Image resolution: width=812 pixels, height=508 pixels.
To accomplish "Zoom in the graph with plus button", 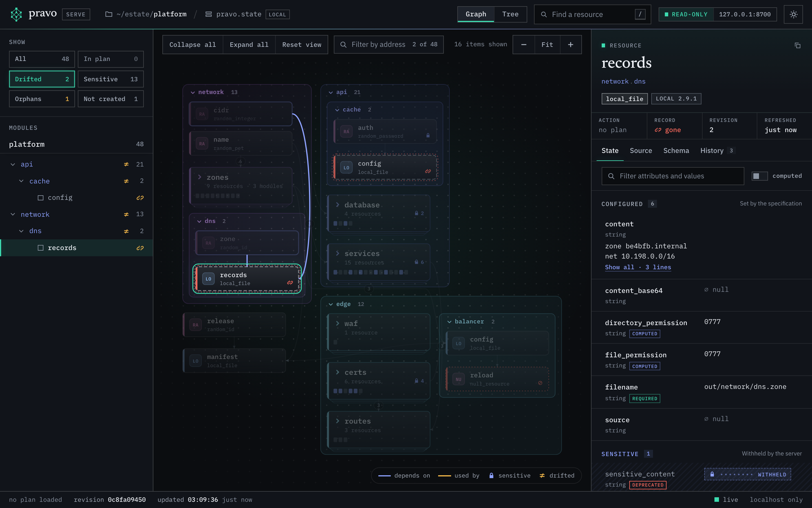I will [570, 45].
